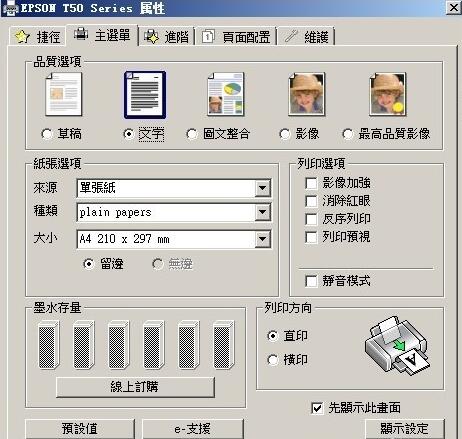Switch to the 頁面配置 tab
This screenshot has width=462, height=439.
(236, 36)
